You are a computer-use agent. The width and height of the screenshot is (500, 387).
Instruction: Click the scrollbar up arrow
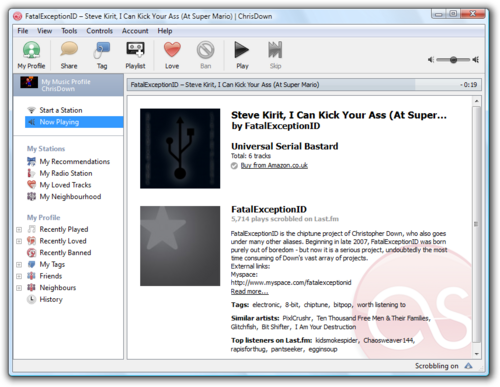coord(477,101)
